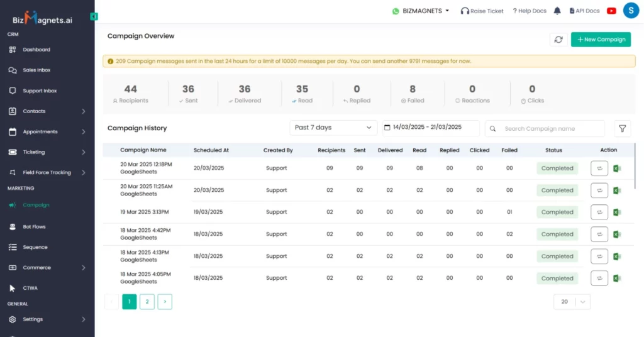Resend 20 Mar 12:18PM campaign
Screen dimensions: 644x337
[599, 168]
